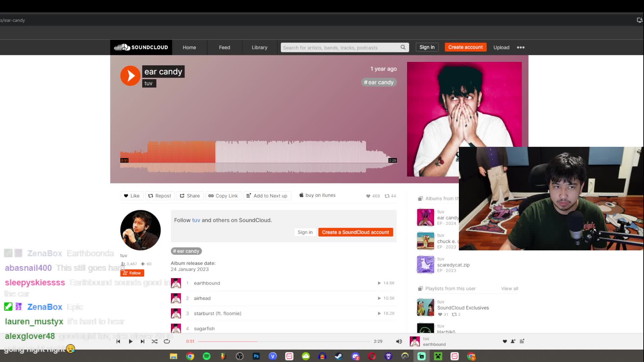
Task: Click the SoundCloud logo
Action: point(141,47)
